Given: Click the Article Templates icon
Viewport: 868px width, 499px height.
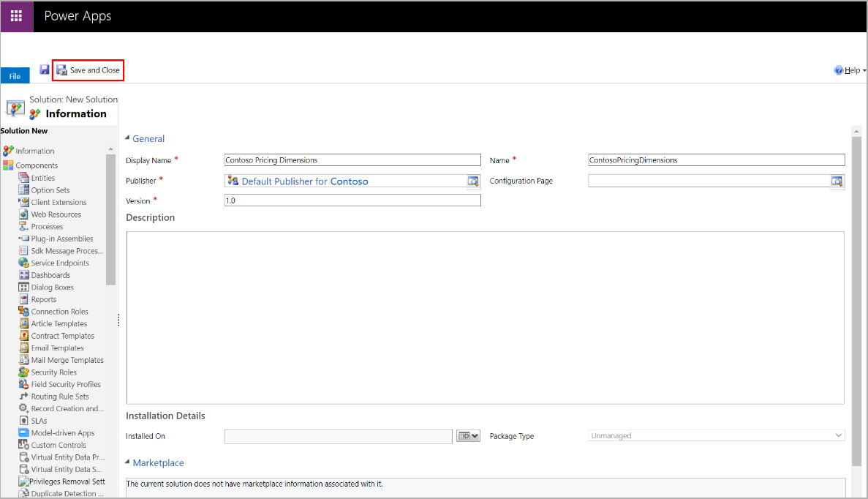Looking at the screenshot, I should 24,323.
